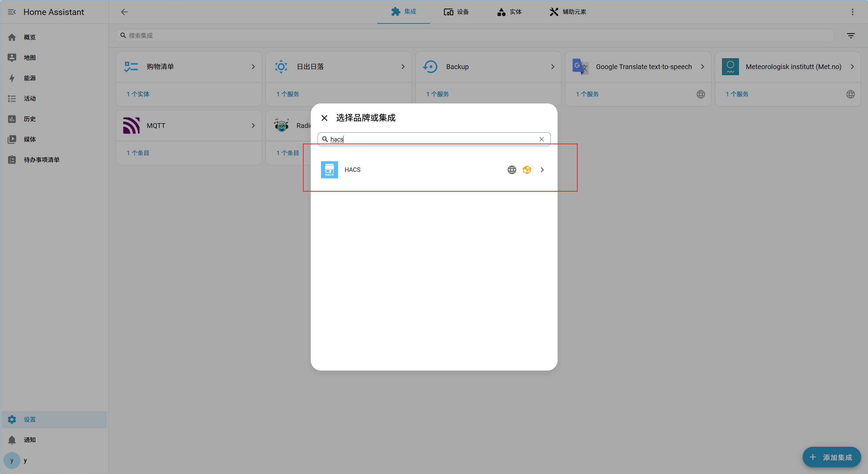This screenshot has height=474, width=868.
Task: Open the 1 个实体 link under 购物清单
Action: pos(138,94)
